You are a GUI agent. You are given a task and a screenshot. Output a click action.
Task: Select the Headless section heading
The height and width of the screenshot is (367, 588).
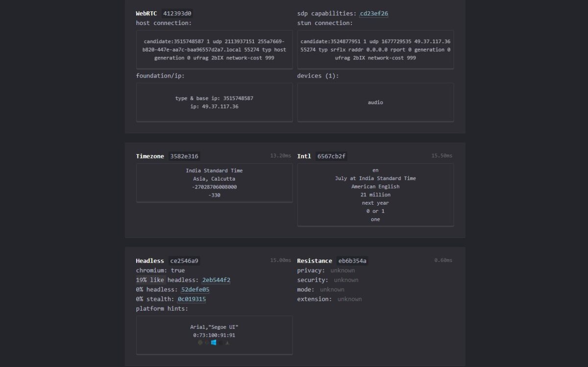[x=150, y=261]
